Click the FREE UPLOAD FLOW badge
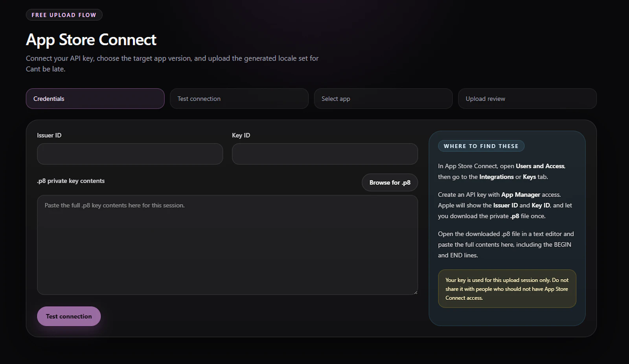The image size is (629, 364). pyautogui.click(x=64, y=15)
